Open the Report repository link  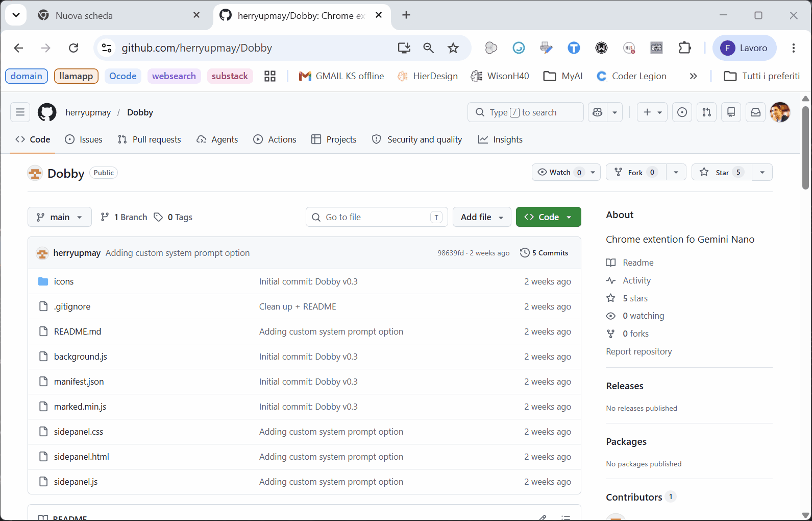639,351
